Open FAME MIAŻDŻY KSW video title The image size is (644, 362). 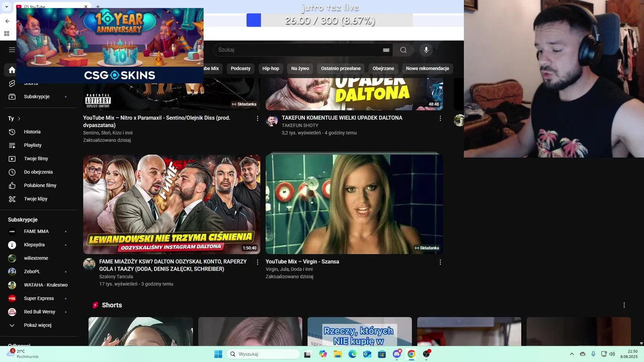click(173, 265)
